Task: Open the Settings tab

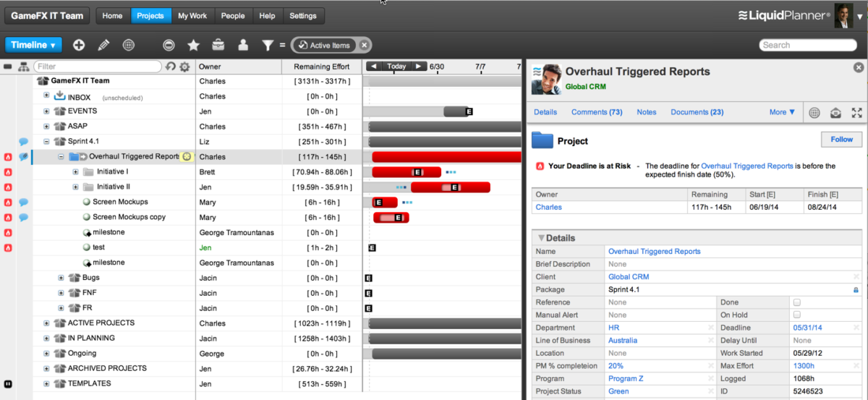Action: tap(302, 15)
